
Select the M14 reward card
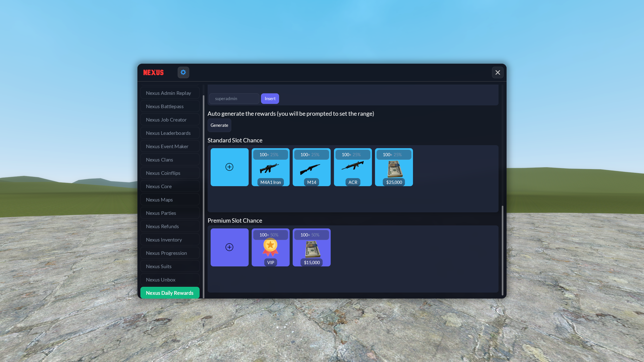(312, 167)
